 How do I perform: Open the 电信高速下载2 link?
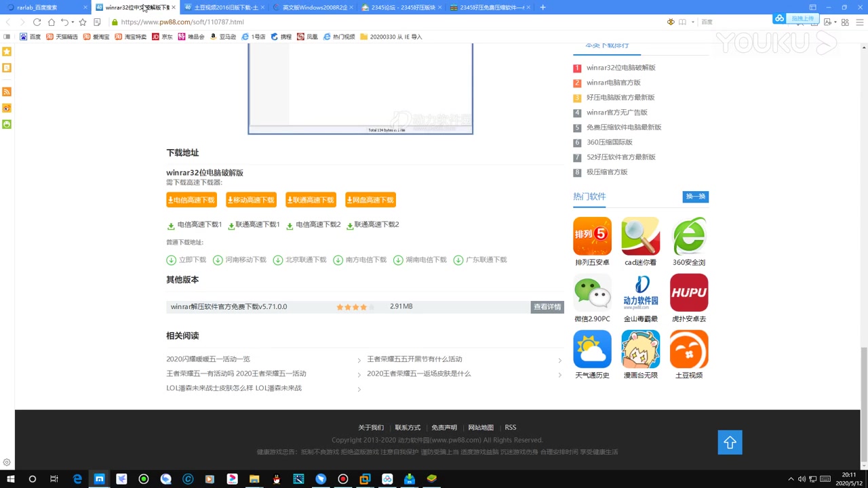click(313, 224)
